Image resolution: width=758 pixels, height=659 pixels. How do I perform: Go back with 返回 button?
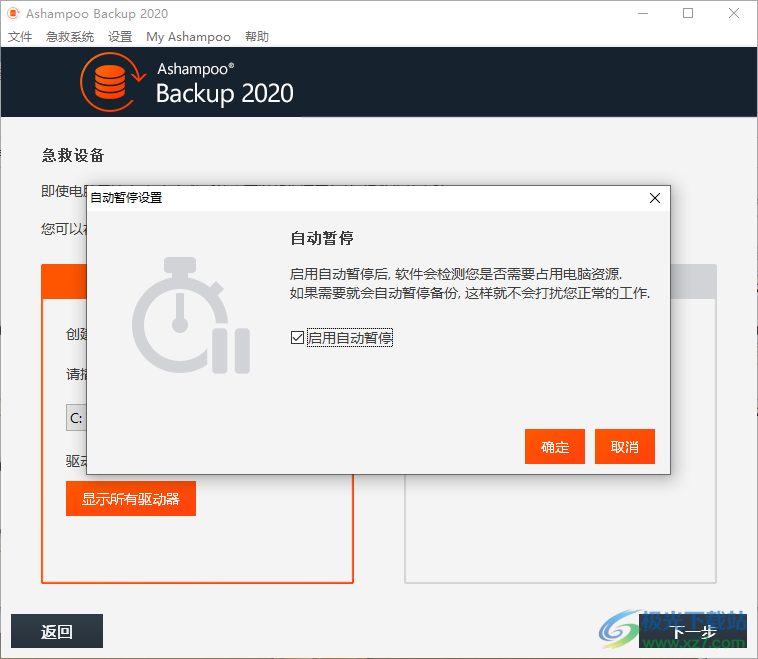tap(57, 631)
